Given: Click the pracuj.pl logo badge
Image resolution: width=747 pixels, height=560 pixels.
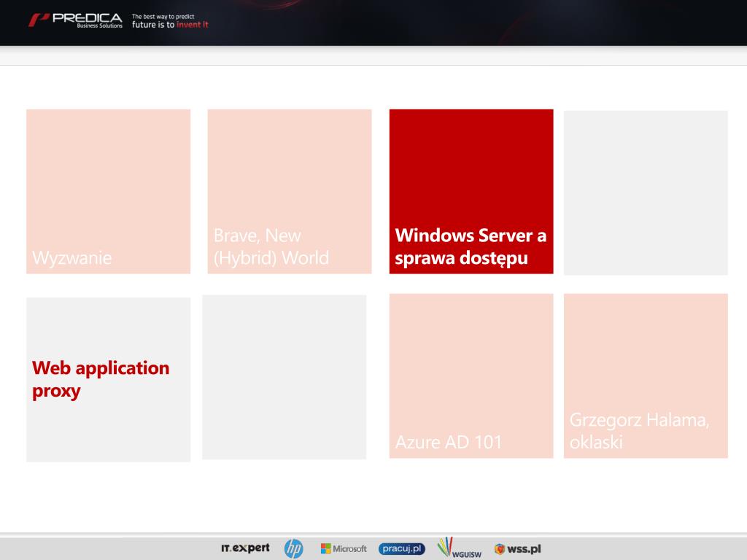Looking at the screenshot, I should (402, 548).
